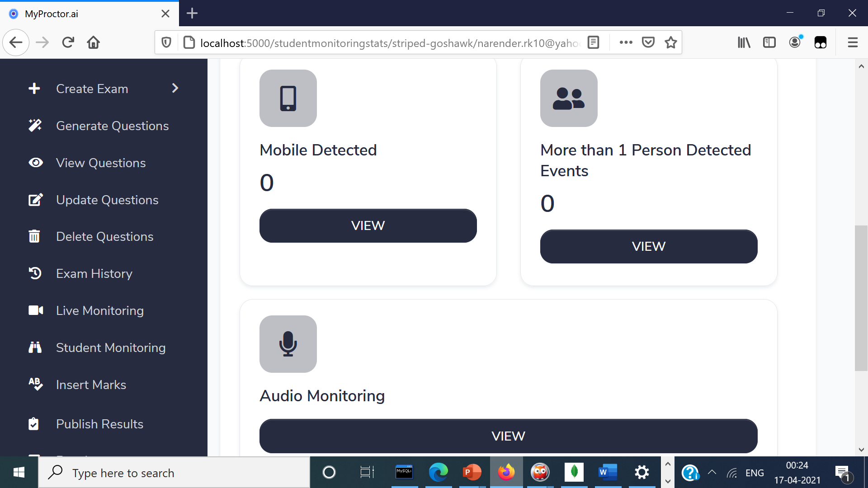
Task: Click the Exam History clock icon
Action: 35,273
